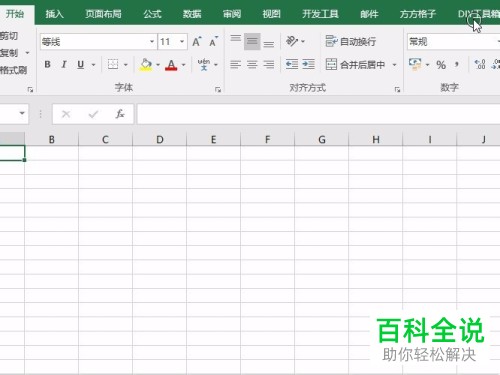Apply red font color
500x375 pixels.
tap(171, 65)
